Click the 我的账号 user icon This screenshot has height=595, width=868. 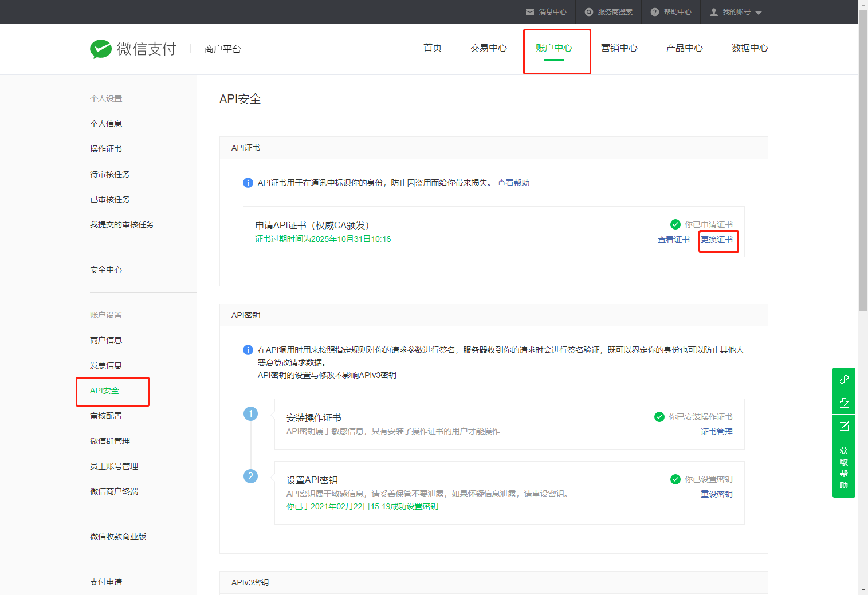pos(714,12)
